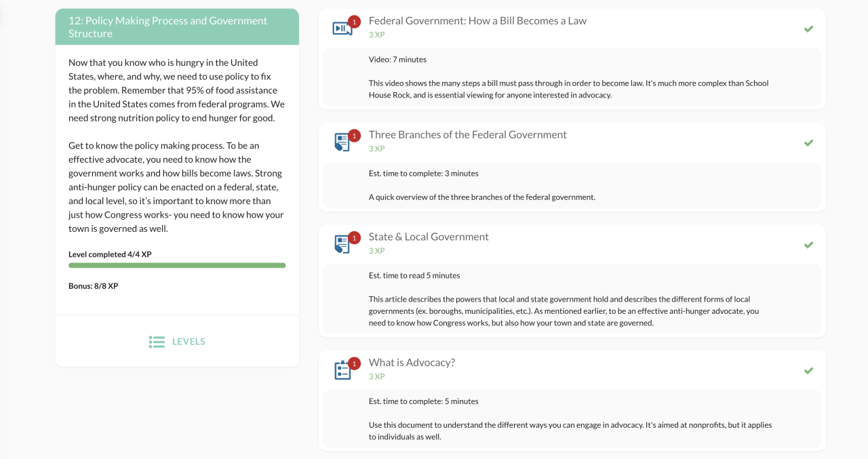
Task: Click the red badge on Three Branches icon
Action: click(354, 136)
